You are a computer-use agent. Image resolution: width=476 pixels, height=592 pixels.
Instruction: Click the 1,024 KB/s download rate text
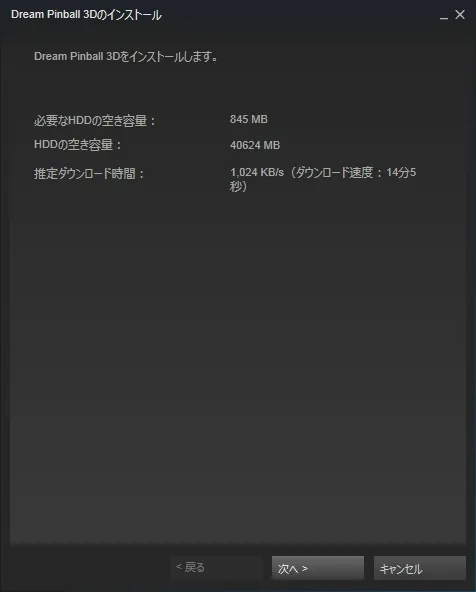pyautogui.click(x=257, y=173)
